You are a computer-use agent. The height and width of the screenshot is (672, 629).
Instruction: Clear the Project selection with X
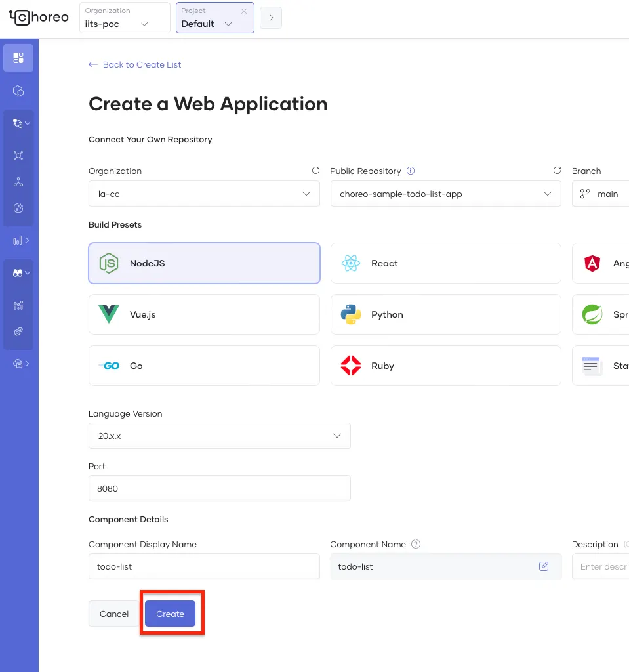[244, 11]
